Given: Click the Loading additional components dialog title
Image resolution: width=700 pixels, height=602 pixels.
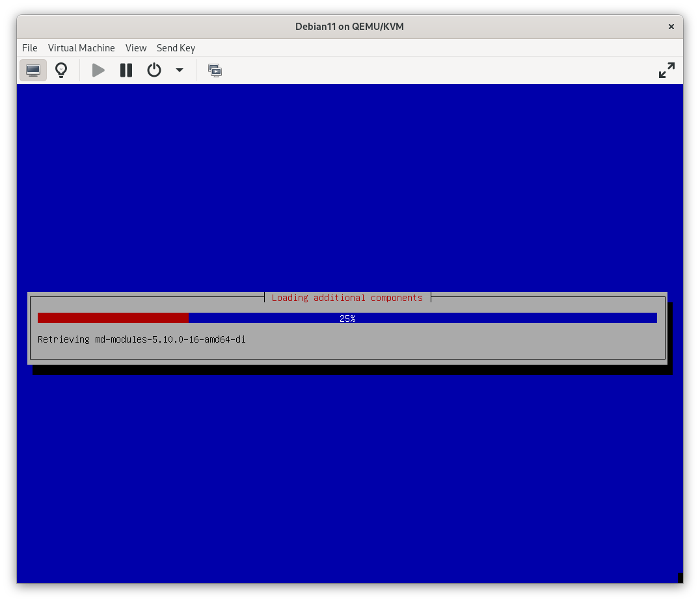Looking at the screenshot, I should coord(347,297).
